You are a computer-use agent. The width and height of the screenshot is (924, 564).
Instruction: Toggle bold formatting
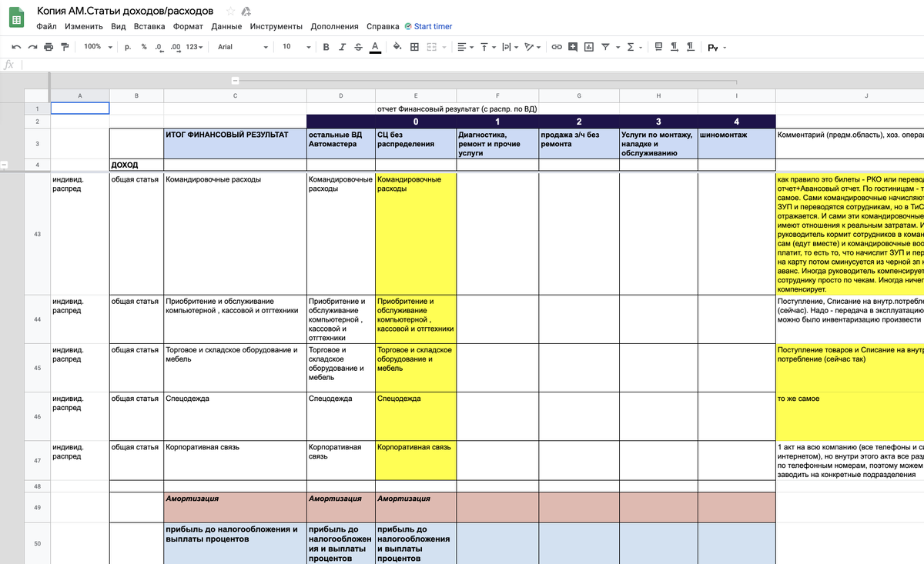click(x=326, y=47)
